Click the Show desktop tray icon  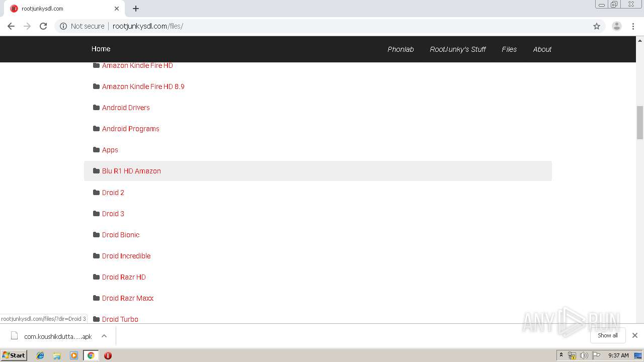(638, 355)
